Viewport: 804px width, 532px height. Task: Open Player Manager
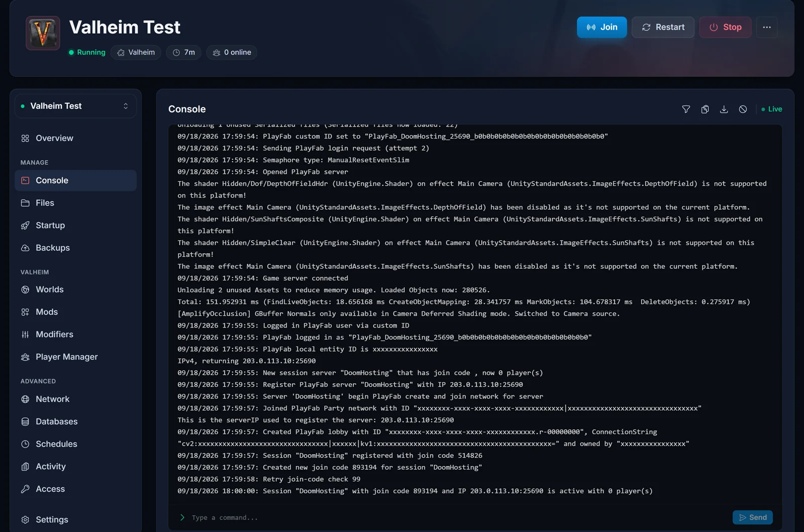click(x=75, y=357)
